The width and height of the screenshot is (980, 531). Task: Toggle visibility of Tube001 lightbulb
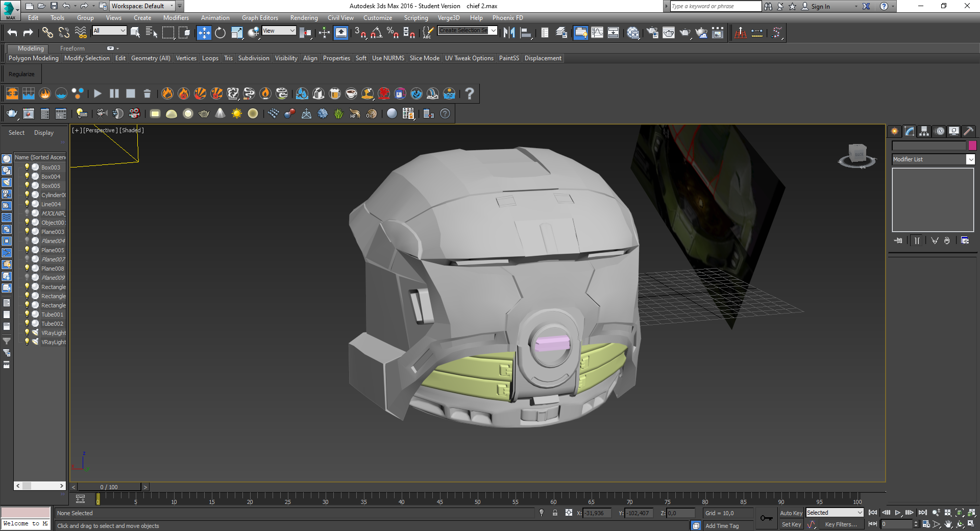27,314
